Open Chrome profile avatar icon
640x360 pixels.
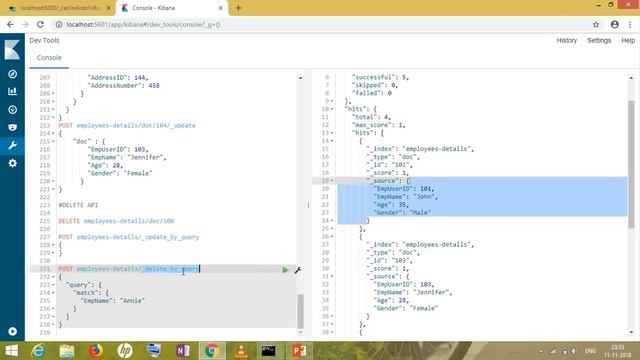[615, 24]
